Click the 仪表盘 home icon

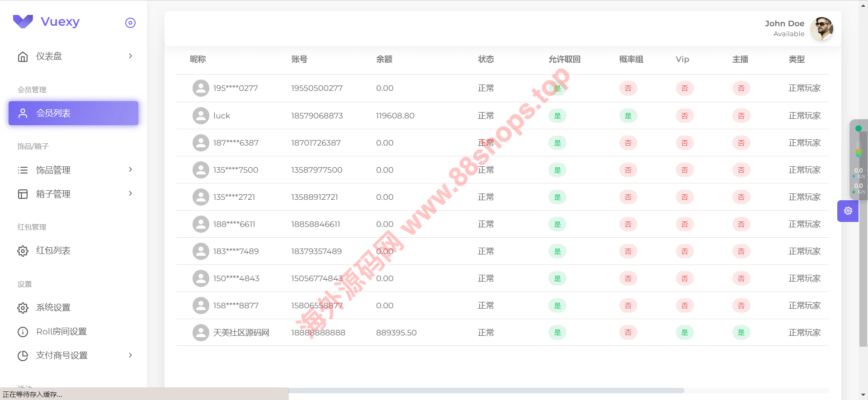[23, 56]
